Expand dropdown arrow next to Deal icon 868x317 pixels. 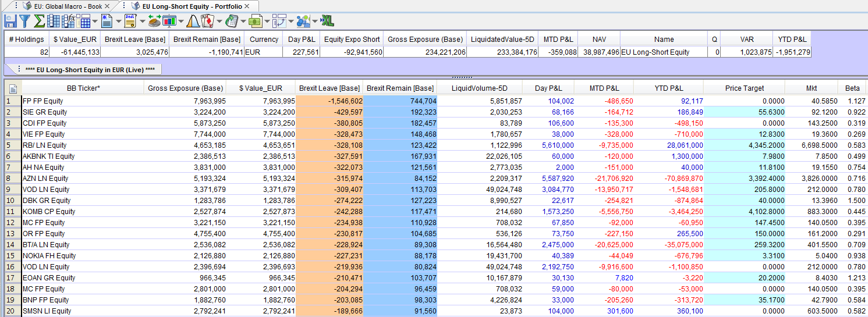141,22
